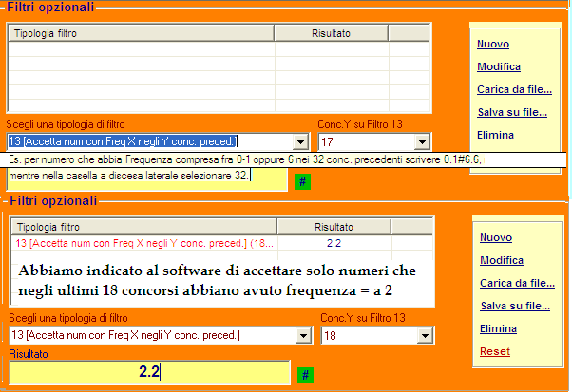This screenshot has width=572, height=392.
Task: Click the red Reset link
Action: click(494, 351)
